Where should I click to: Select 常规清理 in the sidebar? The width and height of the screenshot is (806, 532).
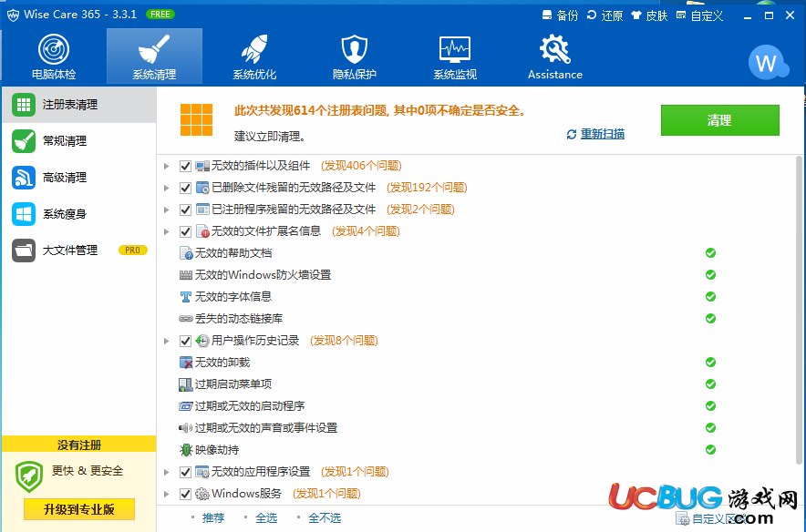(x=79, y=141)
